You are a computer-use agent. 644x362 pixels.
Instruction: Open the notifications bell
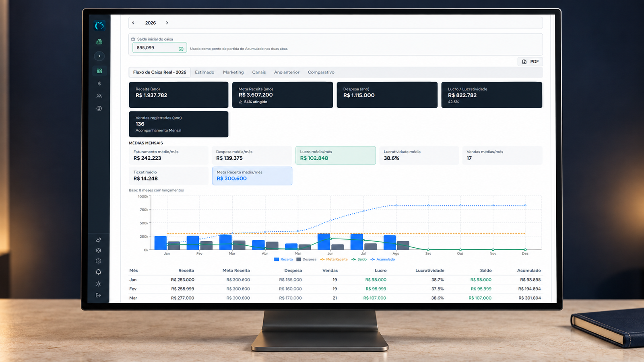(99, 272)
